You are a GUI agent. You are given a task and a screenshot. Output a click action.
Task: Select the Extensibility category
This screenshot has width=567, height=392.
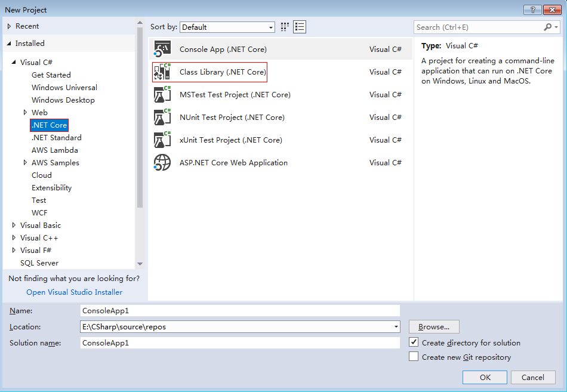point(52,188)
